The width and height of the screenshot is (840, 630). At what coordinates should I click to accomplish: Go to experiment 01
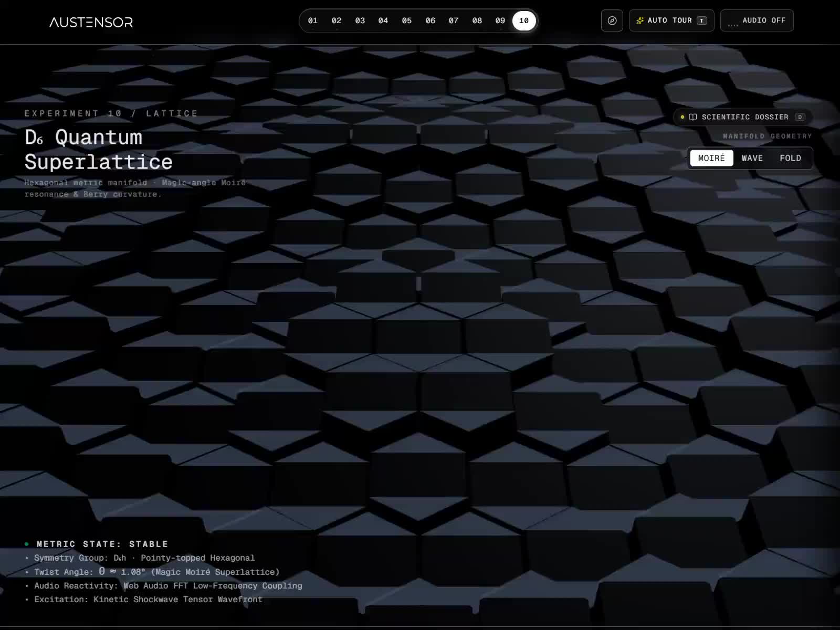313,20
